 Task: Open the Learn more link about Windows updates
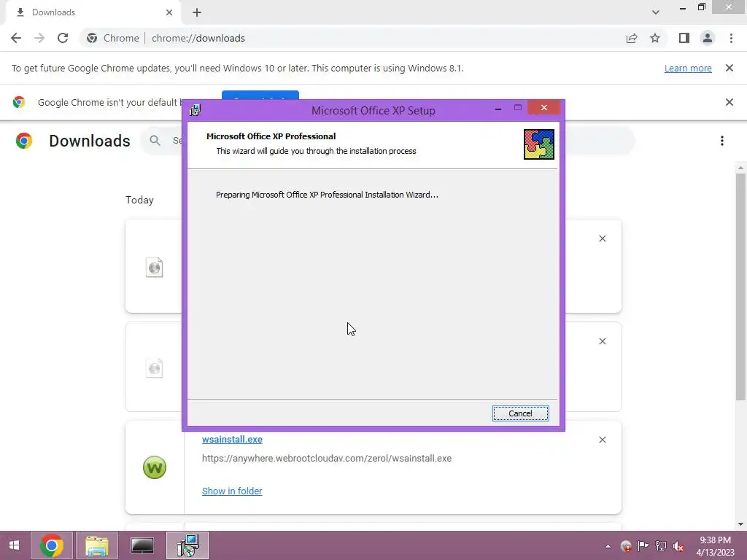click(688, 68)
